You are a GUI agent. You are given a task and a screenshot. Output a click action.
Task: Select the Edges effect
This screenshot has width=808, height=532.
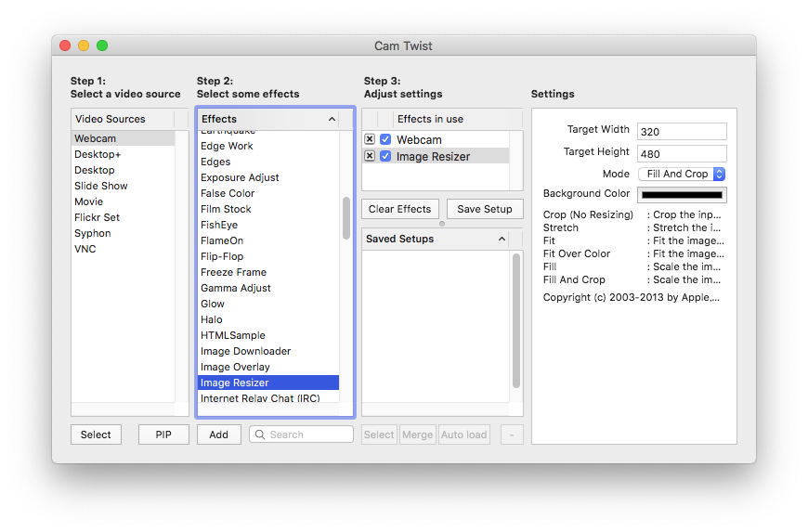pyautogui.click(x=268, y=162)
